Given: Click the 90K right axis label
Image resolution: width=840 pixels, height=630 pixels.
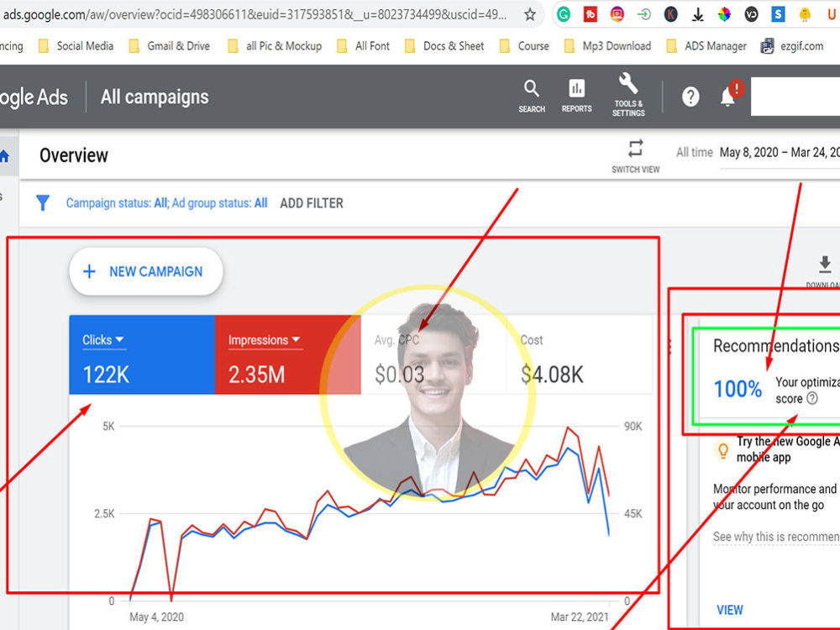Looking at the screenshot, I should pos(633,427).
